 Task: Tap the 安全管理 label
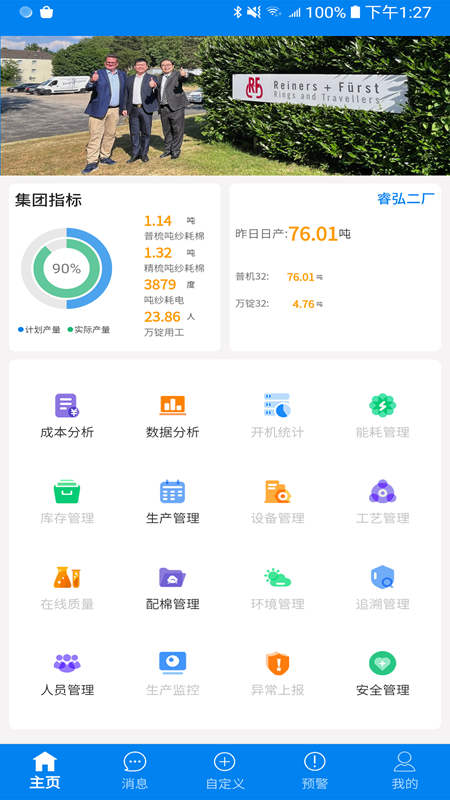tap(383, 690)
